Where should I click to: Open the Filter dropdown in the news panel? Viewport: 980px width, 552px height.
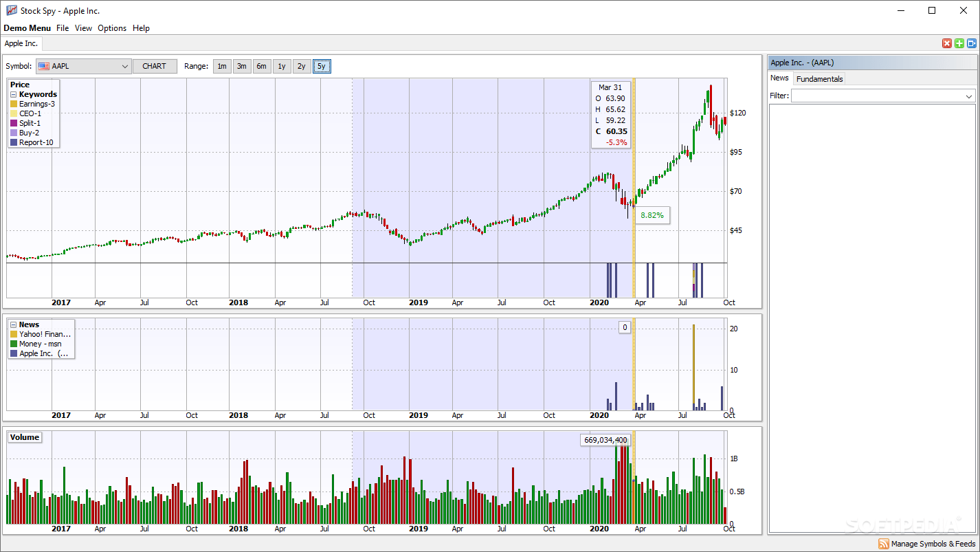[968, 96]
